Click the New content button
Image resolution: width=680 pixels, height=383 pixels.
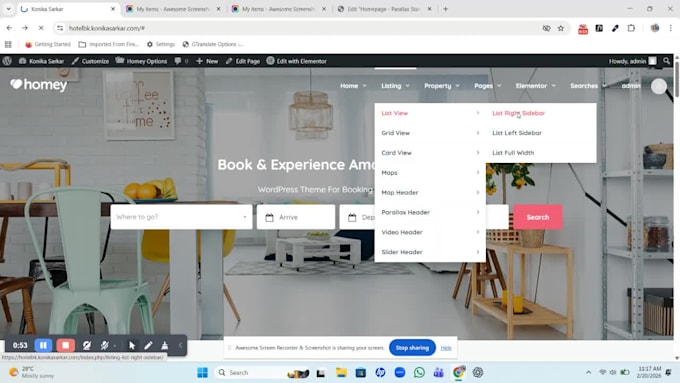pyautogui.click(x=207, y=61)
